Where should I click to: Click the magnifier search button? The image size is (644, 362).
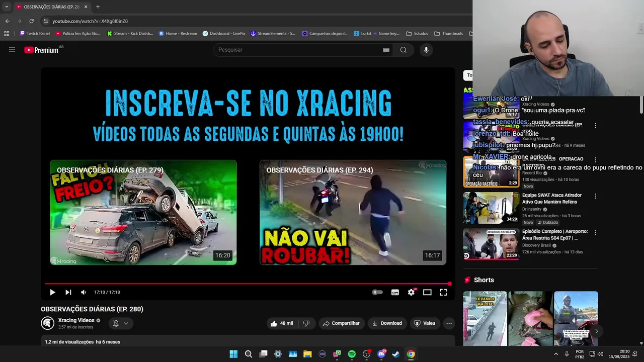pos(404,50)
